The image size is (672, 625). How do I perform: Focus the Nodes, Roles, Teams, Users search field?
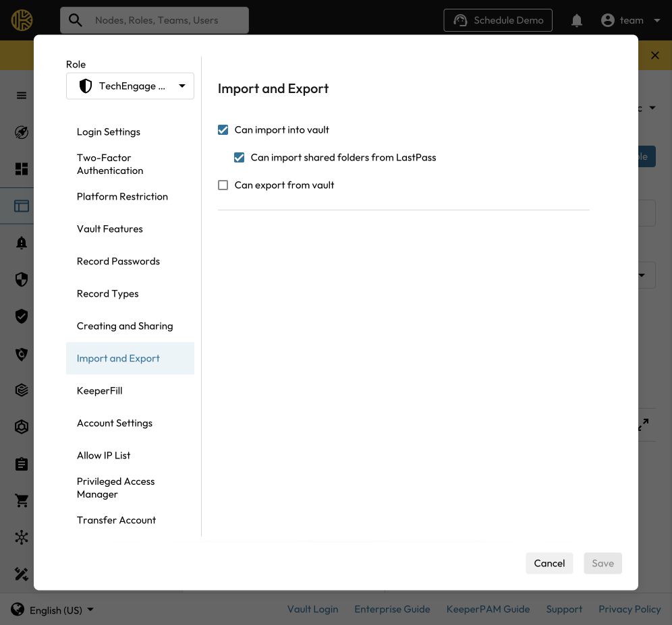[155, 20]
